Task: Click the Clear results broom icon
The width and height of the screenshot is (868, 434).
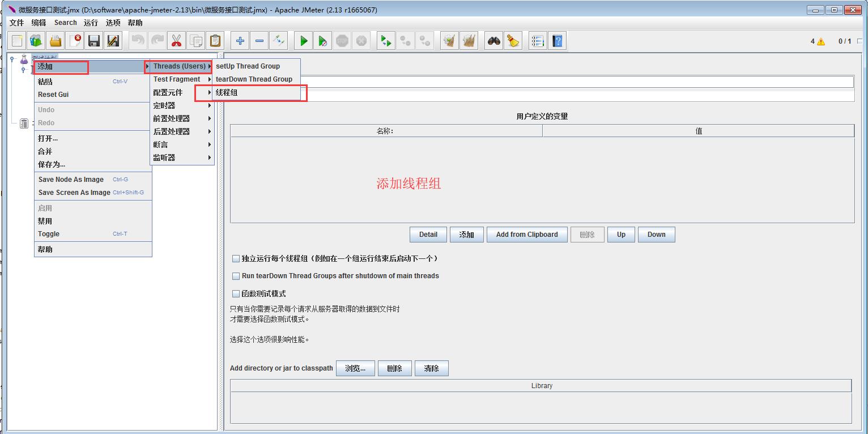Action: click(x=450, y=41)
